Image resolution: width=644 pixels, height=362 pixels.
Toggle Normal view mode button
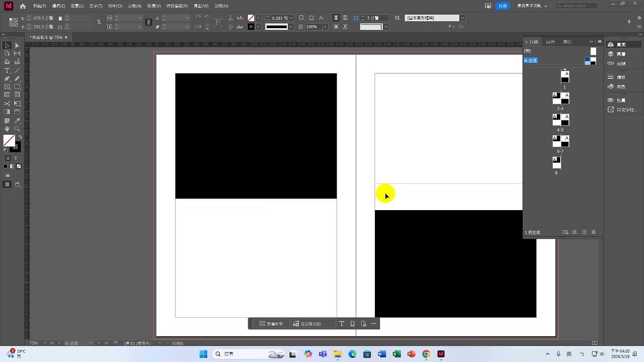7,185
